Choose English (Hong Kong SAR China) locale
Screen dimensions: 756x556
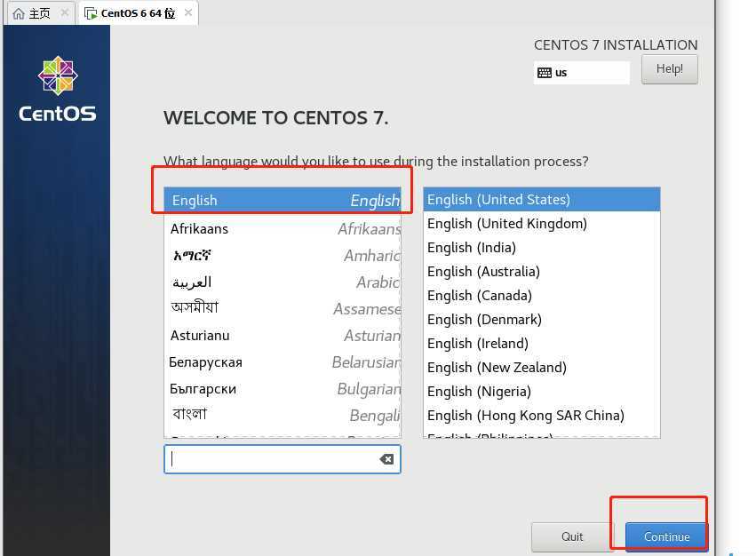point(541,416)
